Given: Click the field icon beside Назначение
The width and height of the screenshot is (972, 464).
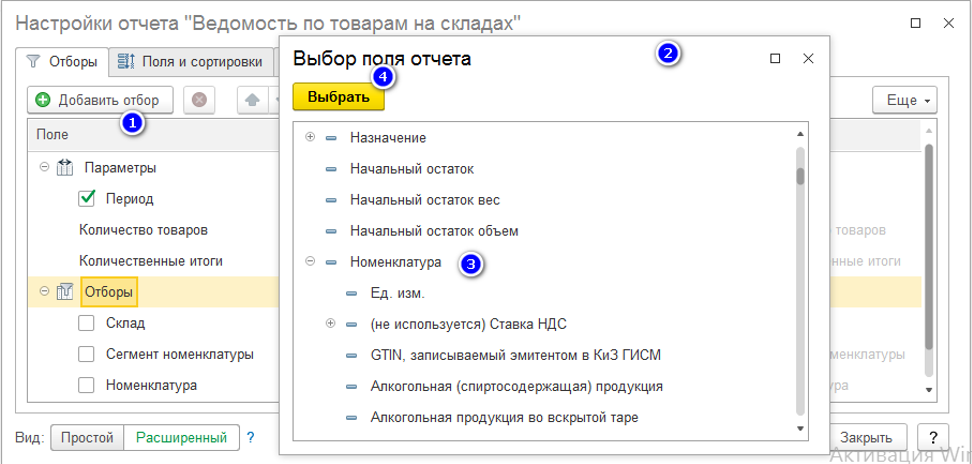Looking at the screenshot, I should point(331,138).
